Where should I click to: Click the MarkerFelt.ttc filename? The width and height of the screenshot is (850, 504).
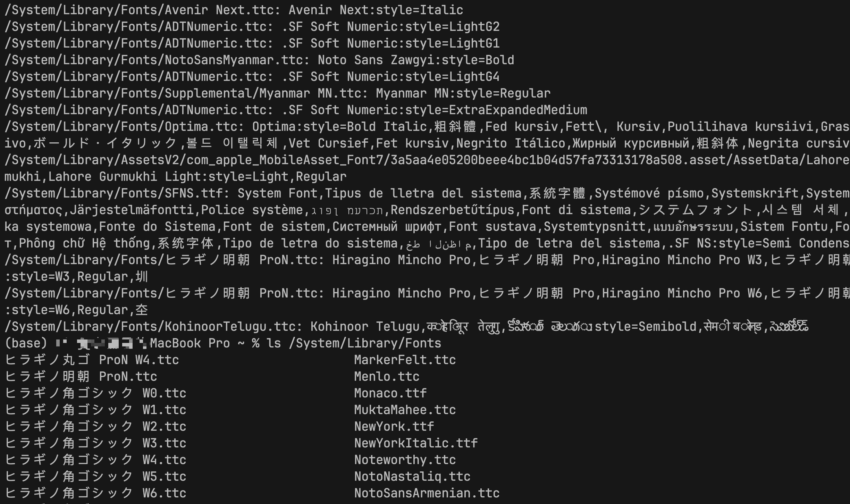tap(405, 360)
